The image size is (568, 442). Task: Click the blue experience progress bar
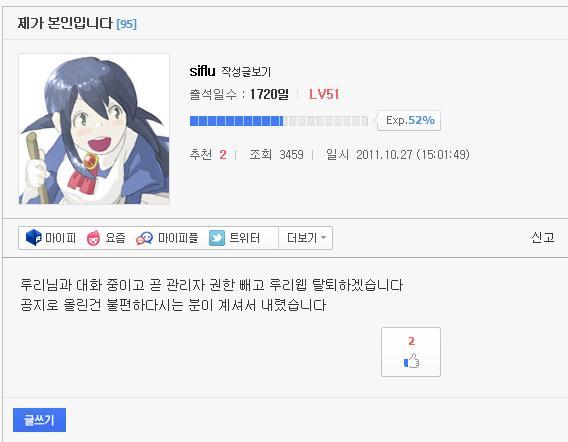[279, 121]
